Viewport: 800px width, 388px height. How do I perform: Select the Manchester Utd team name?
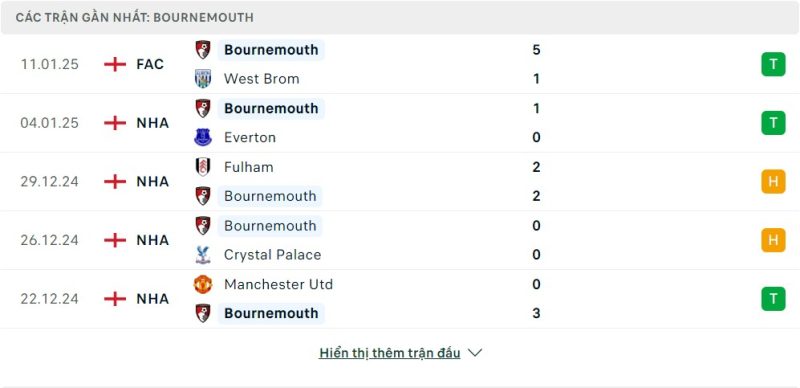click(x=278, y=284)
